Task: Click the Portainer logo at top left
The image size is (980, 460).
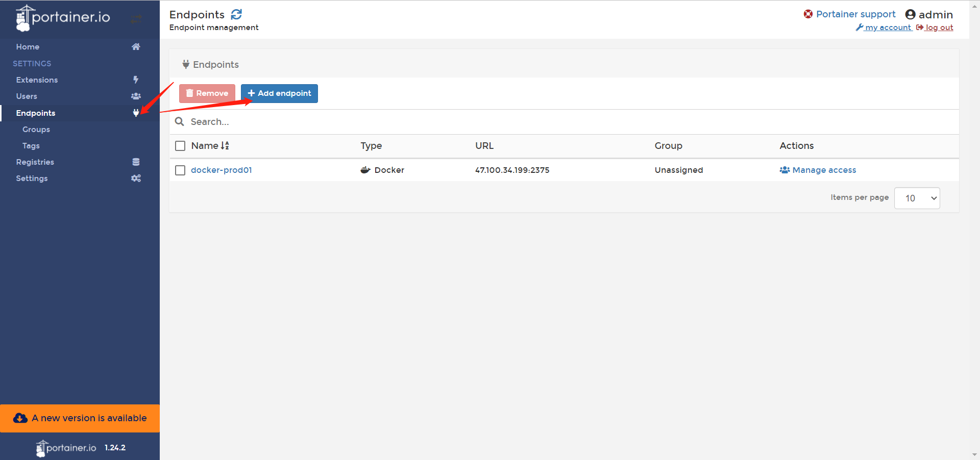Action: click(63, 18)
